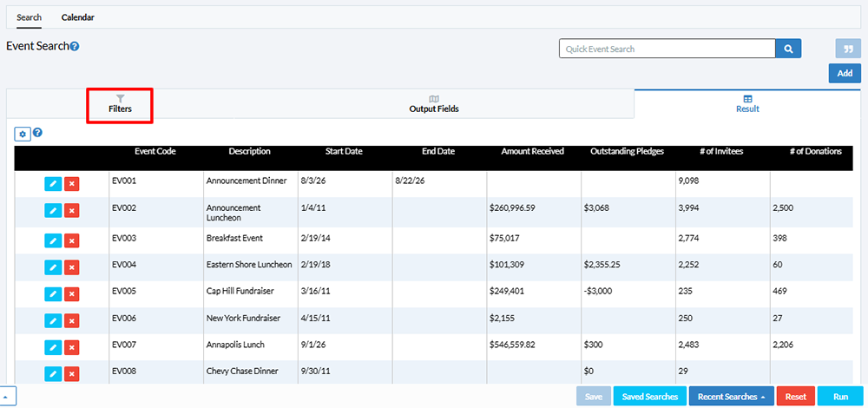Click the edit pencil icon for EV001
The image size is (868, 408).
[x=53, y=184]
